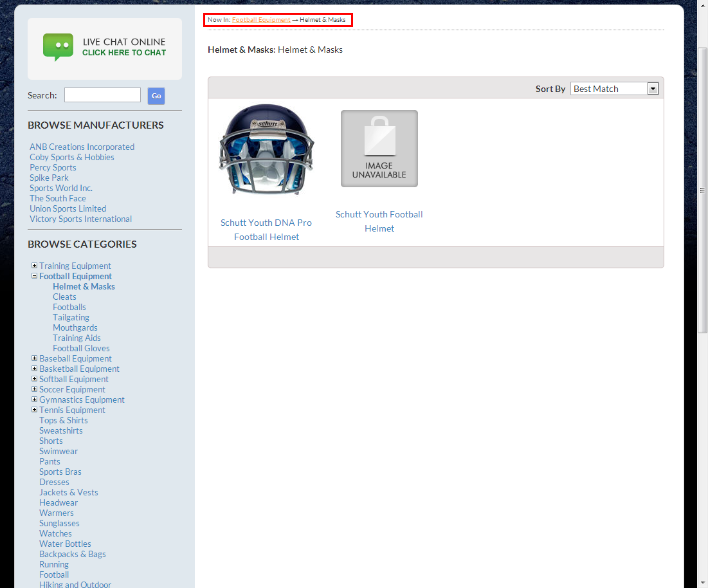Open Coby Sports & Hobbies manufacturer
This screenshot has height=588, width=708.
tap(72, 157)
